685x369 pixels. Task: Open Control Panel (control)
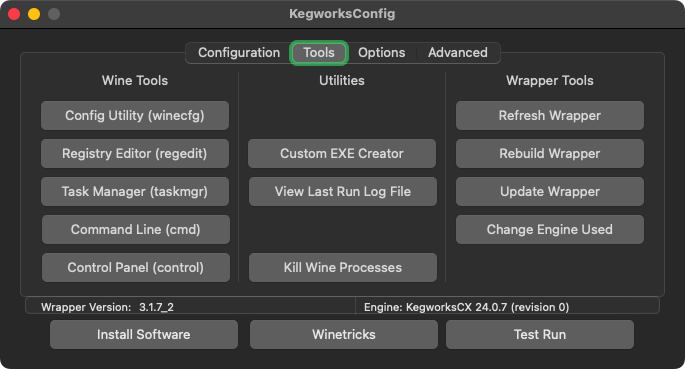(x=136, y=268)
